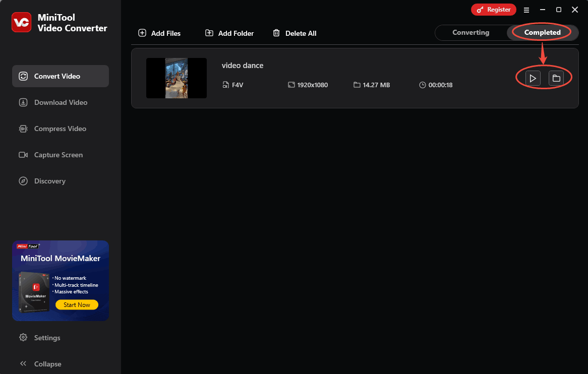The width and height of the screenshot is (588, 374).
Task: Click the 'No watermark' ad text
Action: [x=70, y=278]
